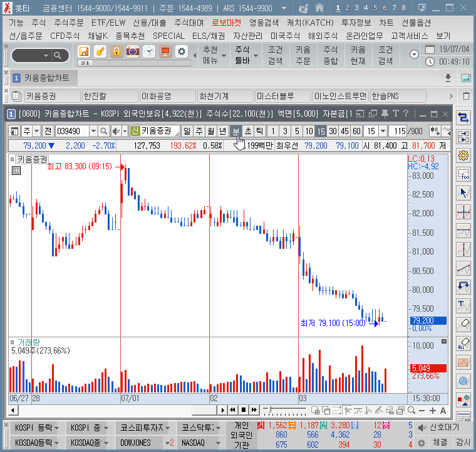Open the dropdown arrow beside the speaker icon

(125, 131)
